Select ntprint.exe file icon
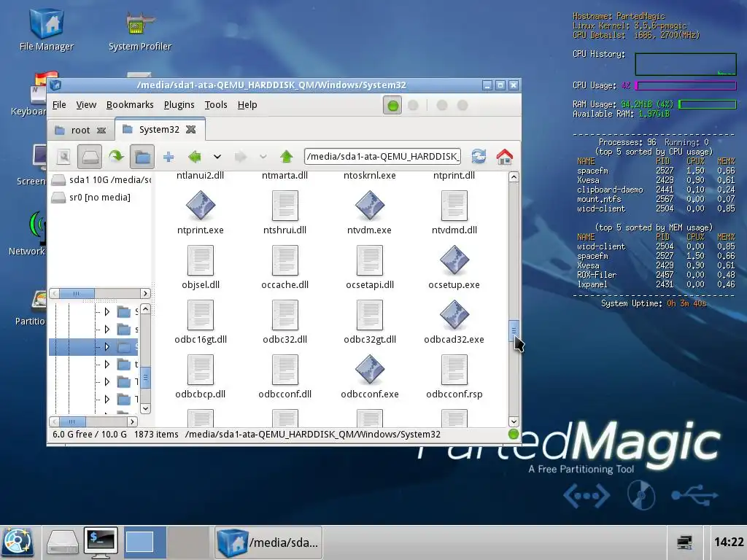 click(x=201, y=205)
